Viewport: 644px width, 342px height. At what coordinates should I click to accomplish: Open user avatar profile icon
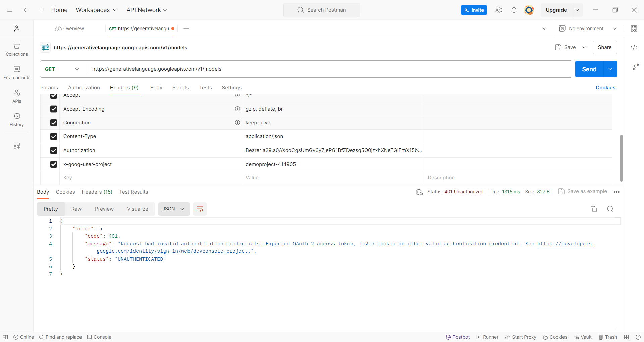coord(529,10)
